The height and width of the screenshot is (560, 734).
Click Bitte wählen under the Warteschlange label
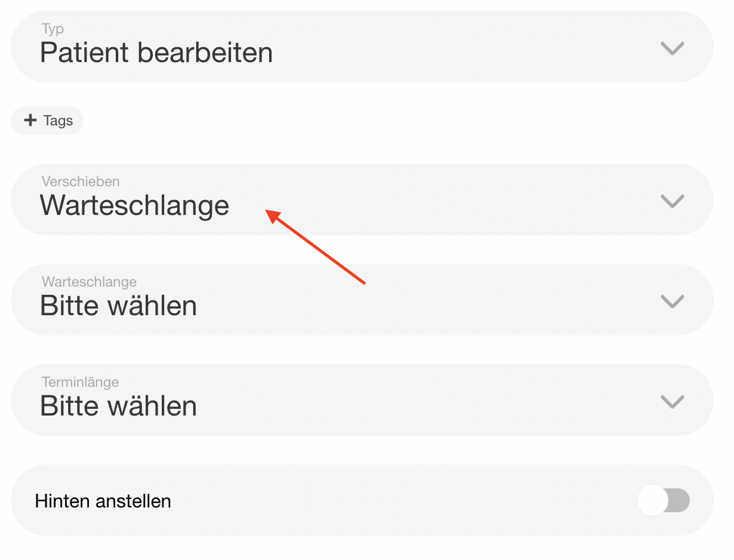tap(118, 306)
